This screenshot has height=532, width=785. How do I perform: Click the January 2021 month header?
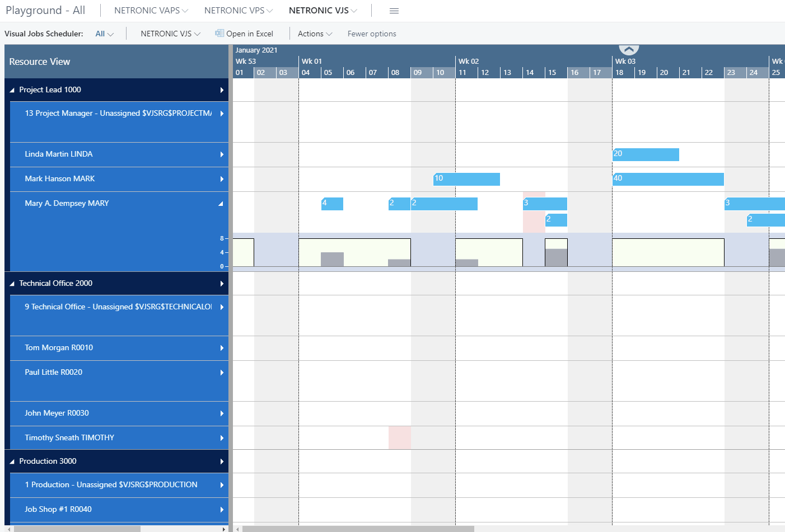(256, 50)
